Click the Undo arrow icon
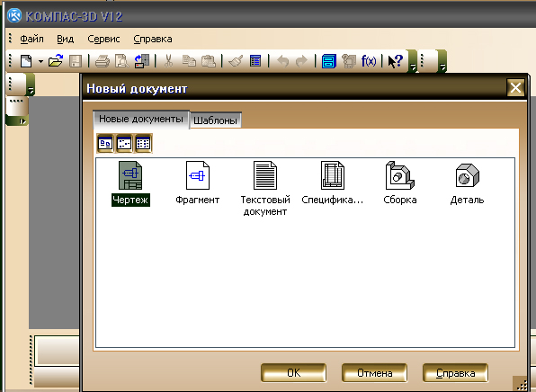The image size is (536, 392). click(282, 61)
